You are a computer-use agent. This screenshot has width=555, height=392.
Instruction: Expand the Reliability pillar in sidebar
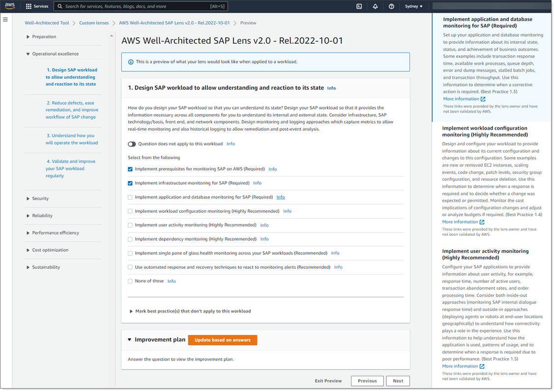pos(28,216)
